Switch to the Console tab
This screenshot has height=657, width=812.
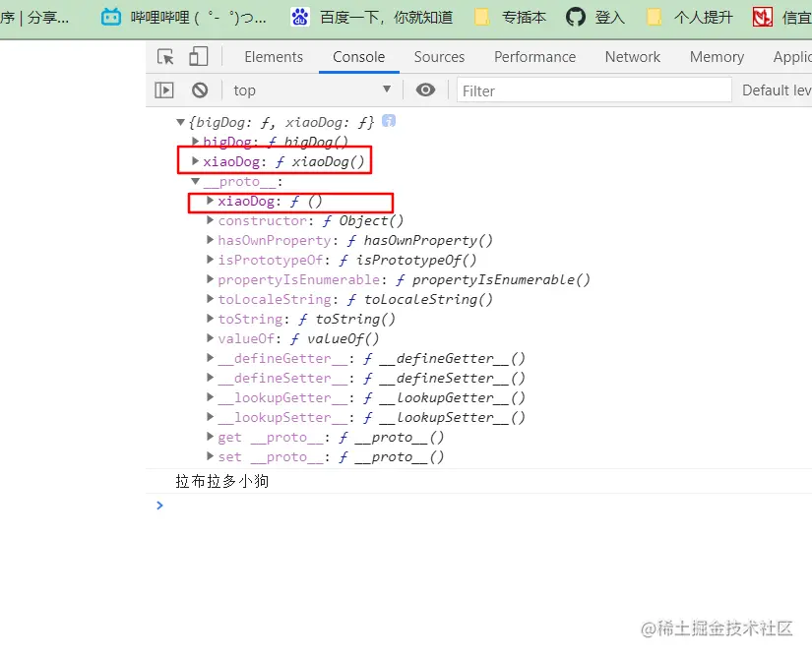359,57
